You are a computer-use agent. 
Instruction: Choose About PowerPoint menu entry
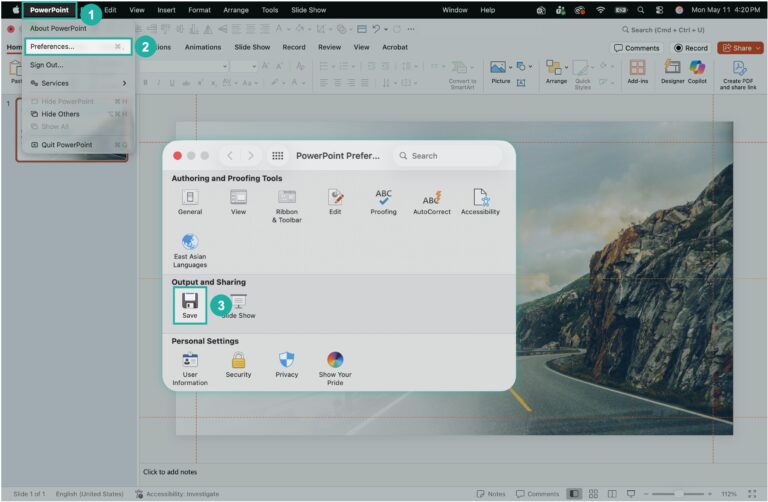point(58,28)
